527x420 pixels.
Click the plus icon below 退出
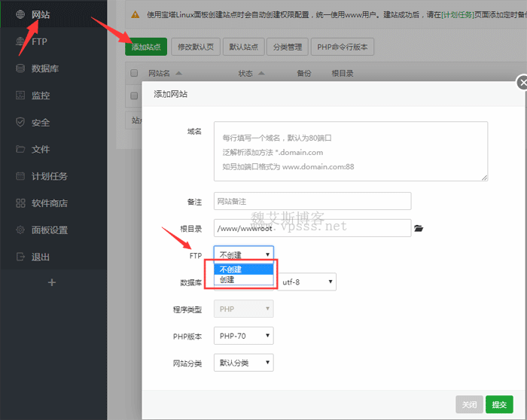coord(52,282)
